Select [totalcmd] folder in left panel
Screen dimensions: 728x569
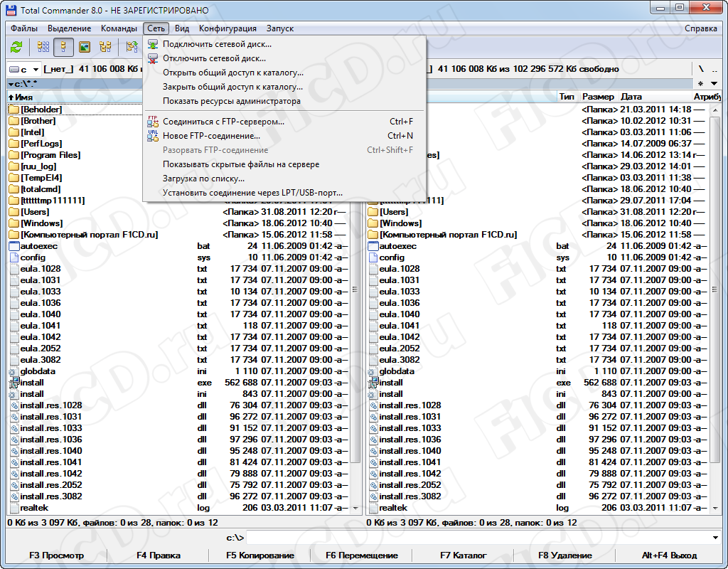click(41, 189)
